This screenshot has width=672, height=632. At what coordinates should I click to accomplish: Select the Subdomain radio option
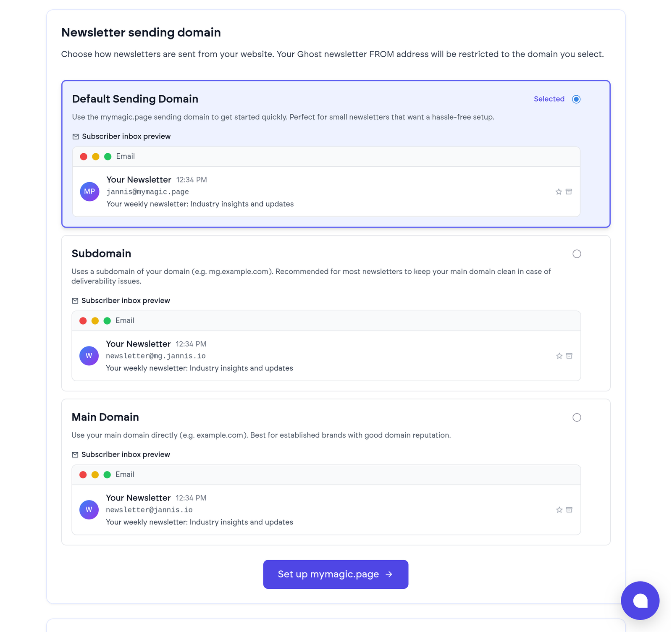coord(577,254)
